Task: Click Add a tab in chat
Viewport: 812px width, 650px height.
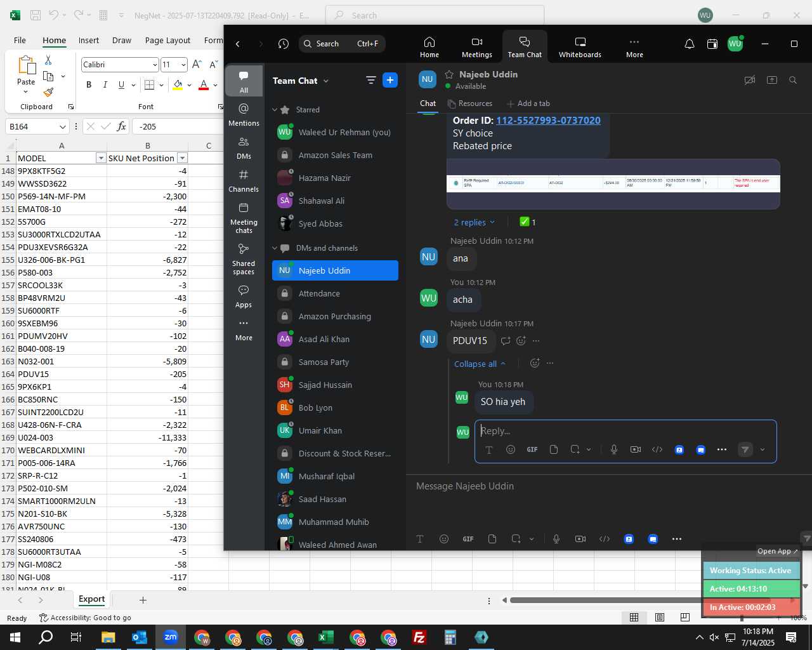Action: [x=528, y=103]
